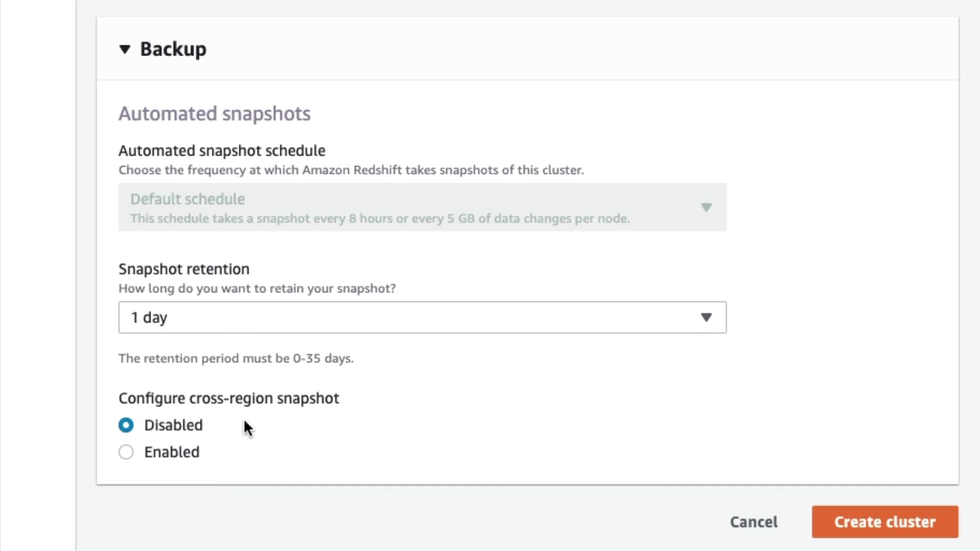The width and height of the screenshot is (980, 551).
Task: Select the Enabled radio button circle
Action: (x=126, y=452)
